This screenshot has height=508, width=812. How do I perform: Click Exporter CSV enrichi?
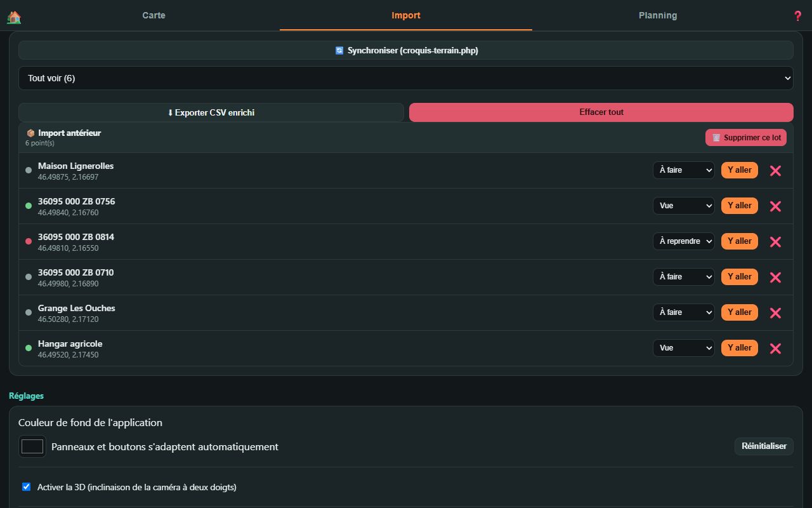(211, 112)
